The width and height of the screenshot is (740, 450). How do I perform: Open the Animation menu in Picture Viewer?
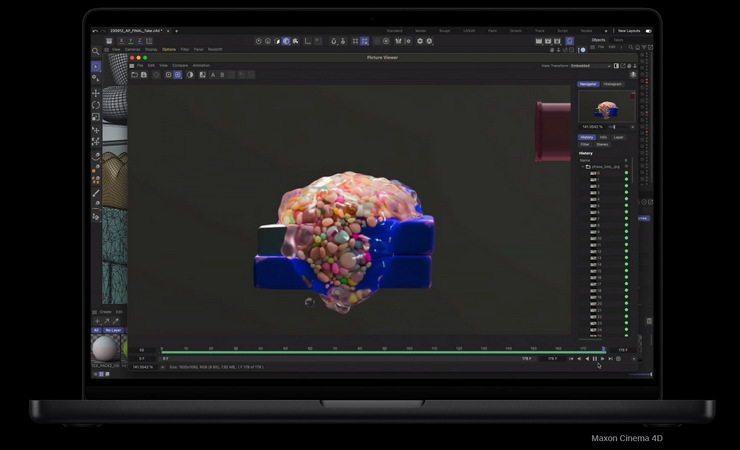click(x=201, y=65)
